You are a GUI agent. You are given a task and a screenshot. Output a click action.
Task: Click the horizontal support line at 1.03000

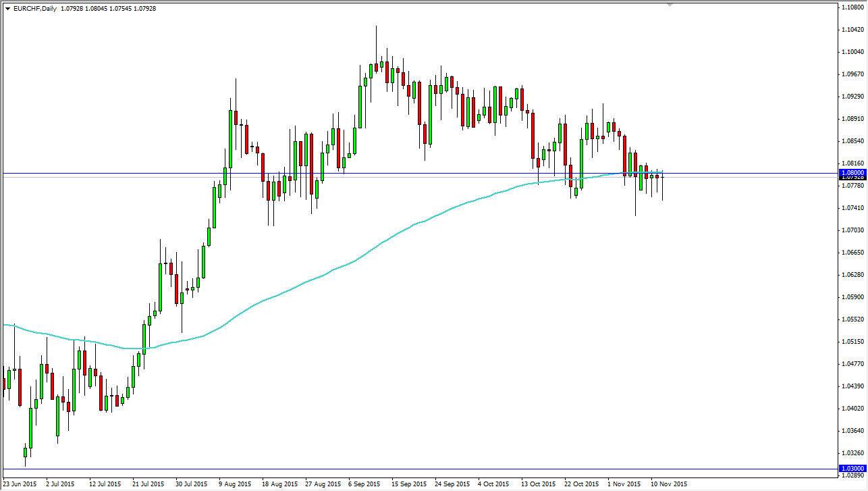point(405,467)
